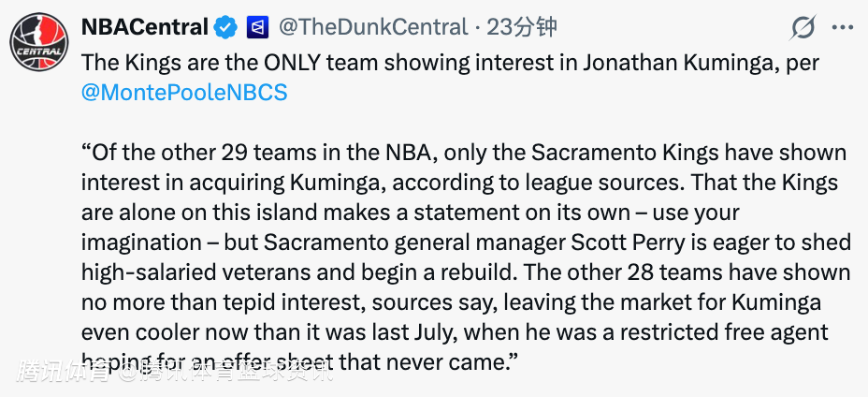Open the Grok icon on the tweet

pyautogui.click(x=803, y=29)
